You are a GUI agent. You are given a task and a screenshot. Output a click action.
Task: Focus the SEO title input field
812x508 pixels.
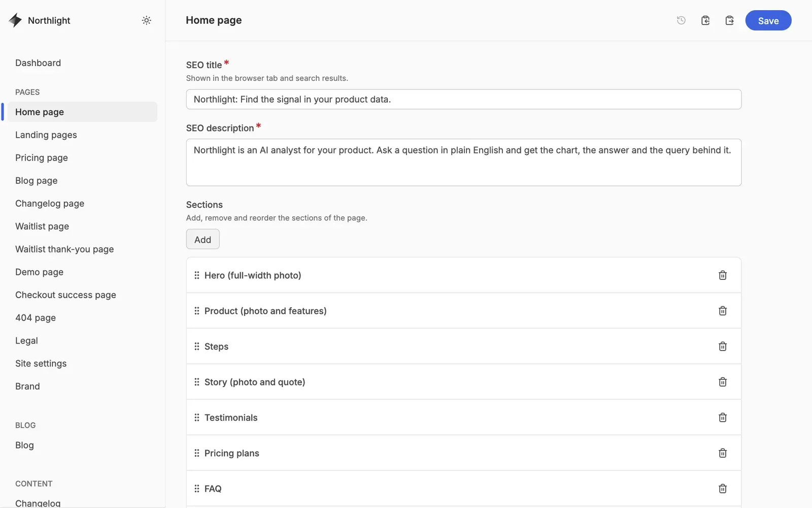463,99
